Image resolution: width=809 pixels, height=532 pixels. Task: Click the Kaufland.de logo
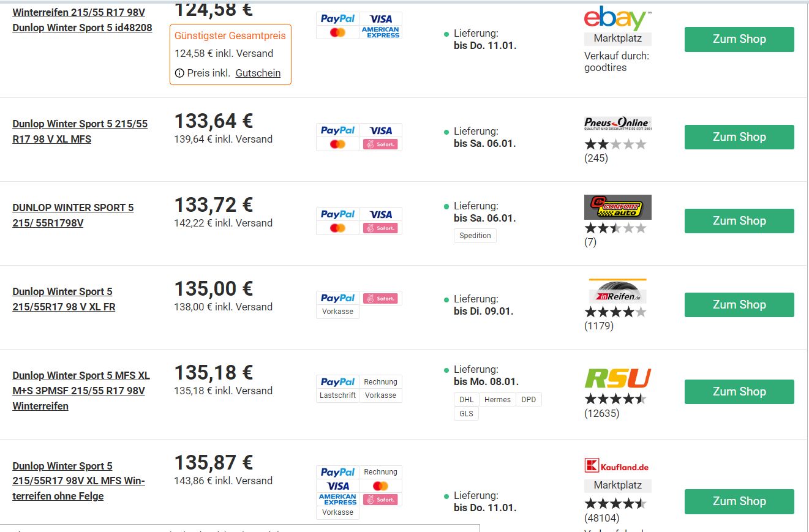[x=617, y=466]
